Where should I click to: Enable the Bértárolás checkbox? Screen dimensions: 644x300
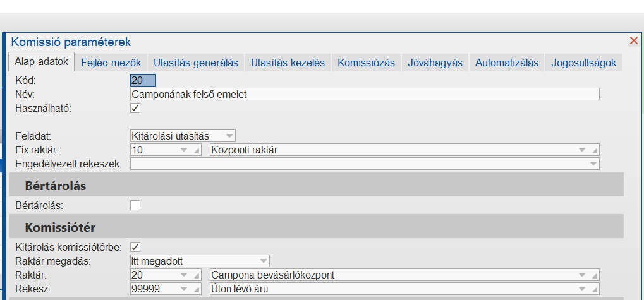coord(135,205)
